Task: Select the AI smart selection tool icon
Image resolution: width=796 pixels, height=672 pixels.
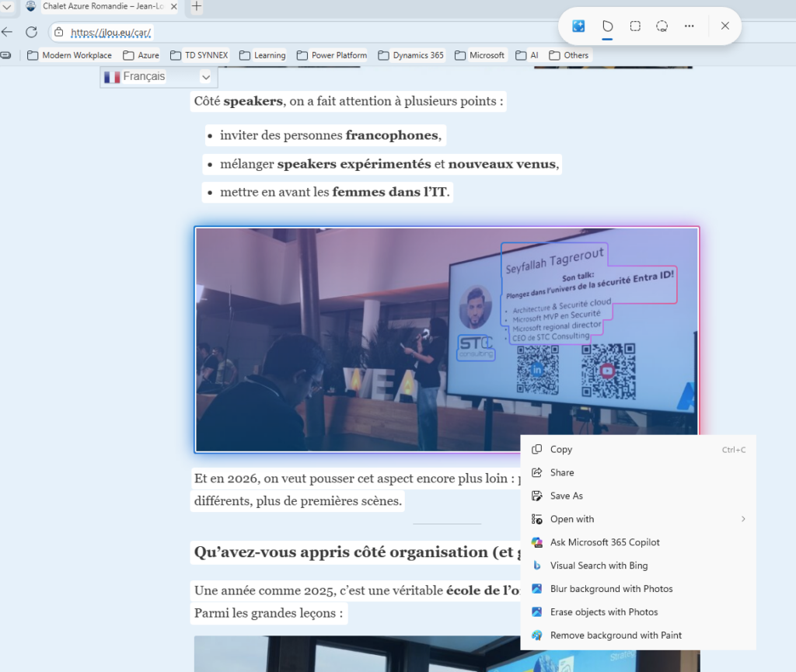Action: (578, 26)
